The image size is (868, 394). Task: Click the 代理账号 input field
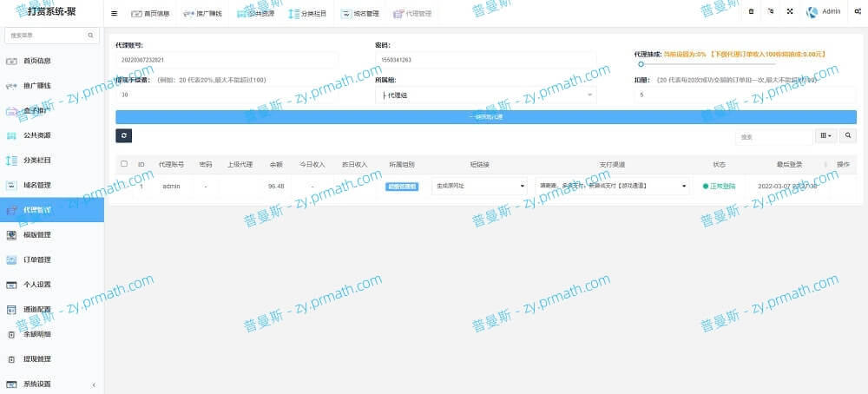(227, 60)
